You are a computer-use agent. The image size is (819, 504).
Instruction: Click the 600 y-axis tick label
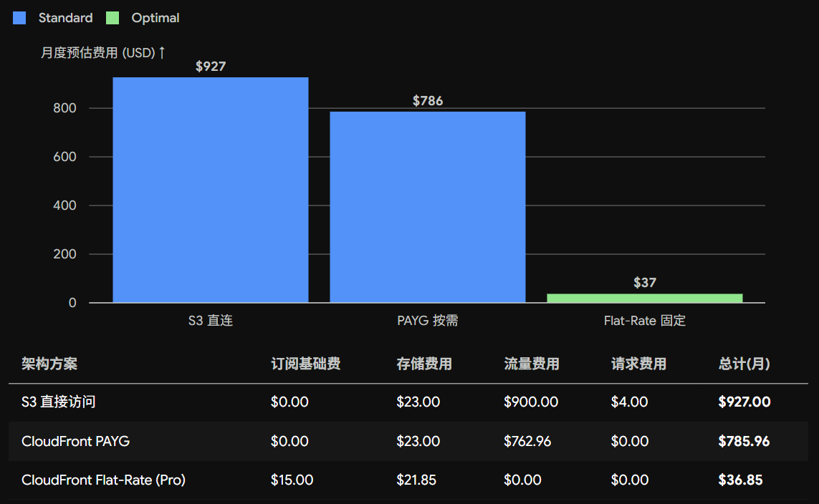(64, 157)
